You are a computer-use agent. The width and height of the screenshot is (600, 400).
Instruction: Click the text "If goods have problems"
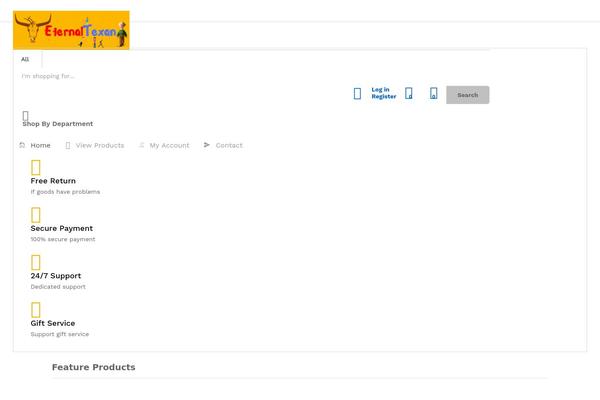point(65,192)
